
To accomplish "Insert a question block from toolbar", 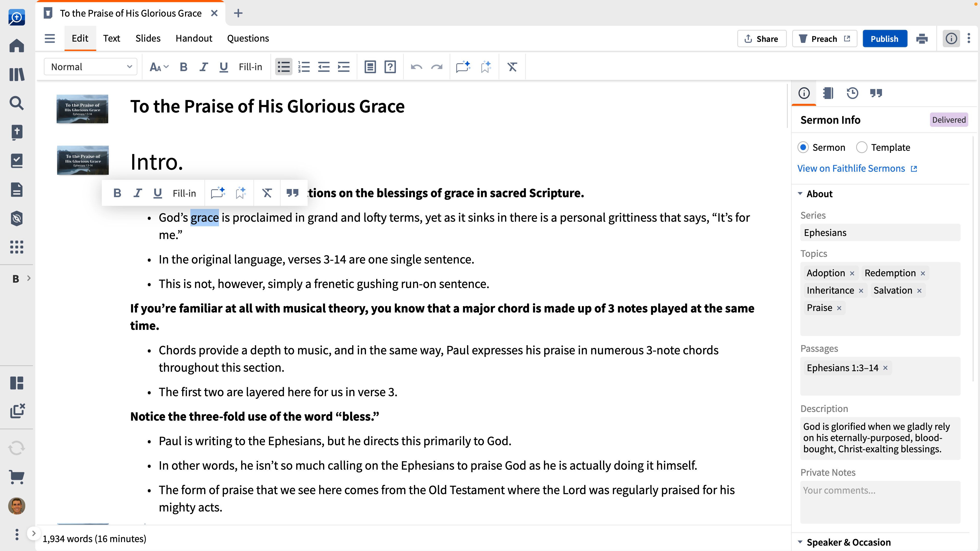I will (x=390, y=67).
